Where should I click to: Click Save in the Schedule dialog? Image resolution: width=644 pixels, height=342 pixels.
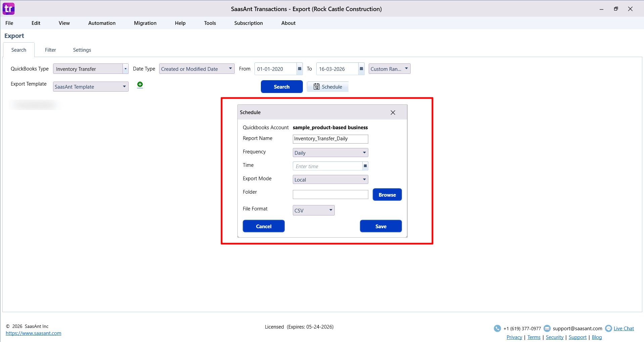coord(381,226)
